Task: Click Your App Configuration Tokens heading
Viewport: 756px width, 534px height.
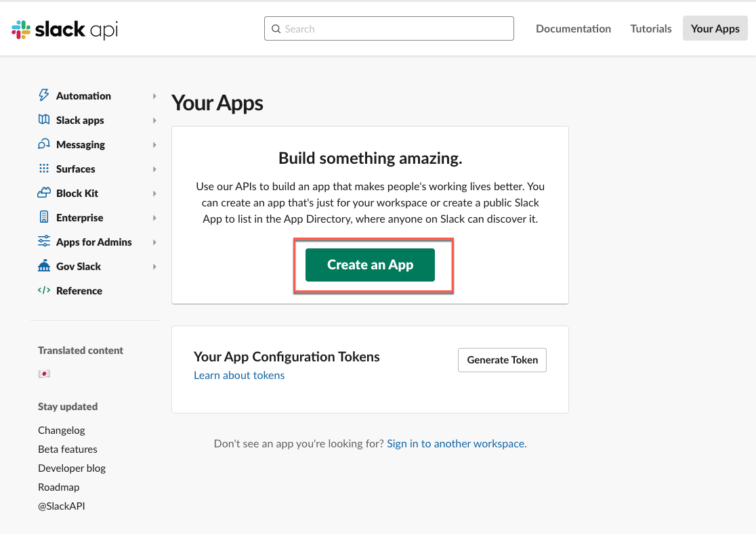Action: [x=287, y=357]
